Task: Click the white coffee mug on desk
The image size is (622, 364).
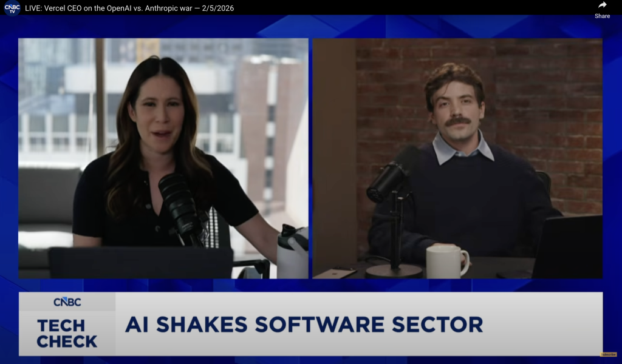Action: (x=445, y=261)
